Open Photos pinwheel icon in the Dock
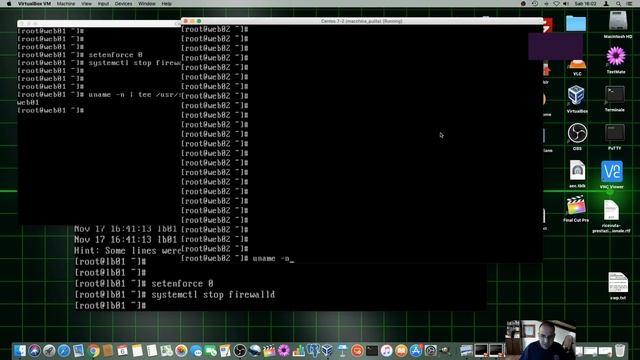Viewport: 640px width, 360px height. [x=181, y=351]
